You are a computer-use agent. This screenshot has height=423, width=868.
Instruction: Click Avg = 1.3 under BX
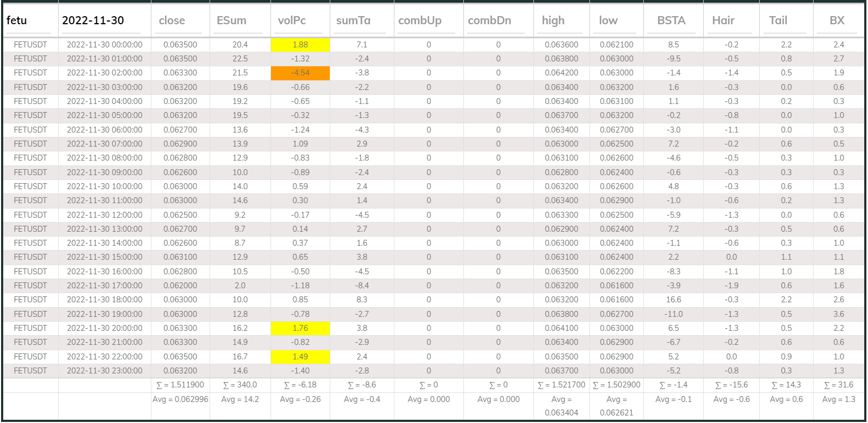point(839,399)
